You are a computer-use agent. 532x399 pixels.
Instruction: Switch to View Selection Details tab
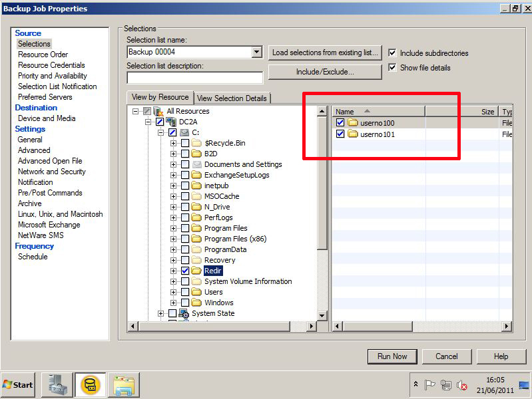232,98
